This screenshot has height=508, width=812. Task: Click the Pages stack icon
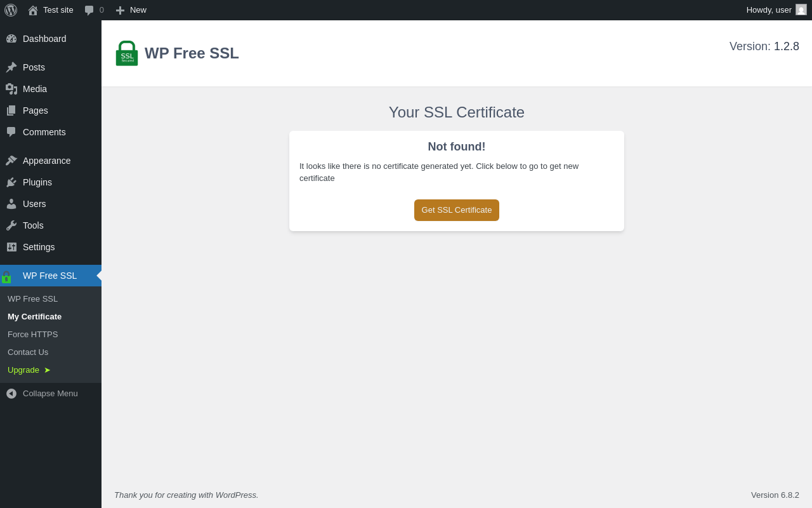(x=11, y=110)
